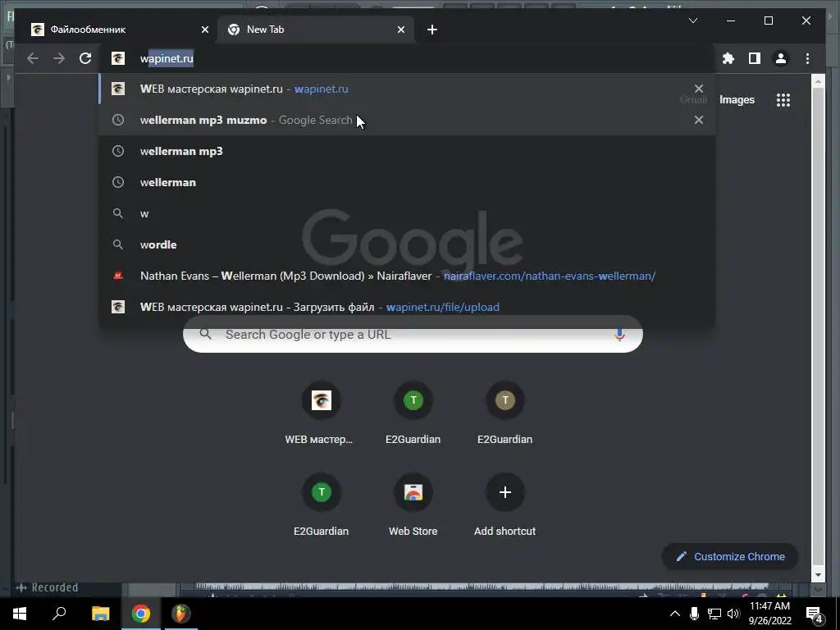Viewport: 840px width, 630px height.
Task: Click the Customize Chrome button
Action: click(x=730, y=557)
